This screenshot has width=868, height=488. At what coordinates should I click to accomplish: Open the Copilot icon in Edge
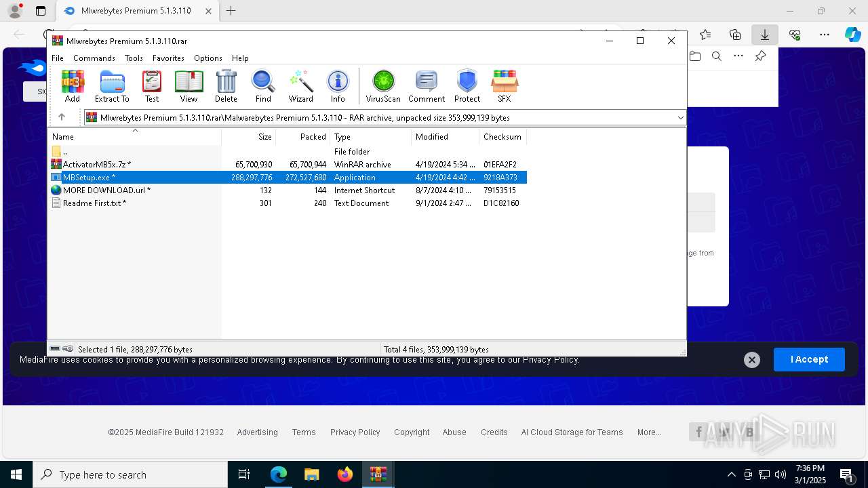(x=852, y=35)
